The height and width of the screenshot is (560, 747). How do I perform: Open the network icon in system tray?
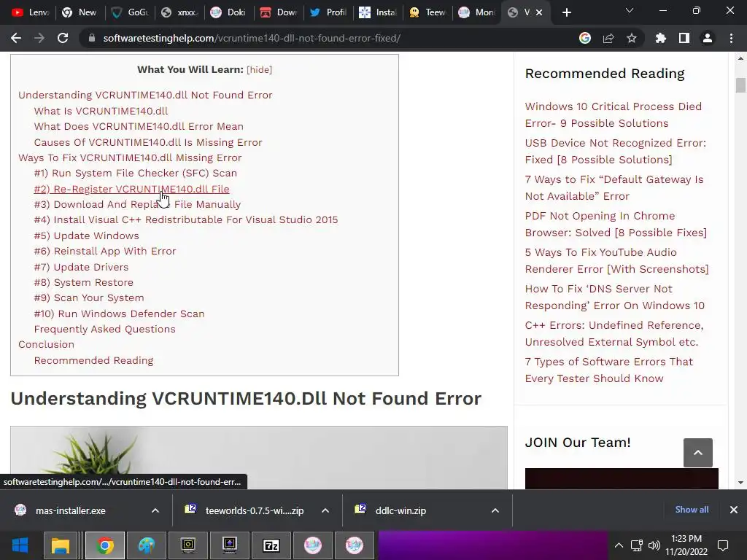[636, 545]
